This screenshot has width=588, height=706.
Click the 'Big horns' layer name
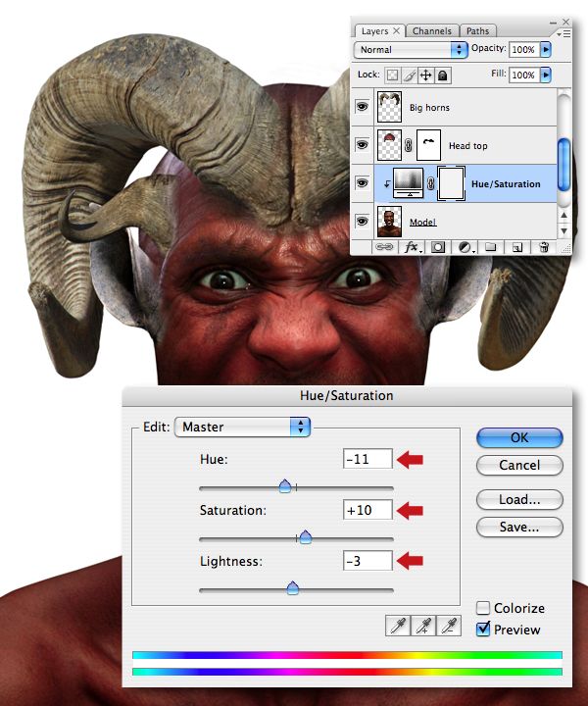(429, 108)
